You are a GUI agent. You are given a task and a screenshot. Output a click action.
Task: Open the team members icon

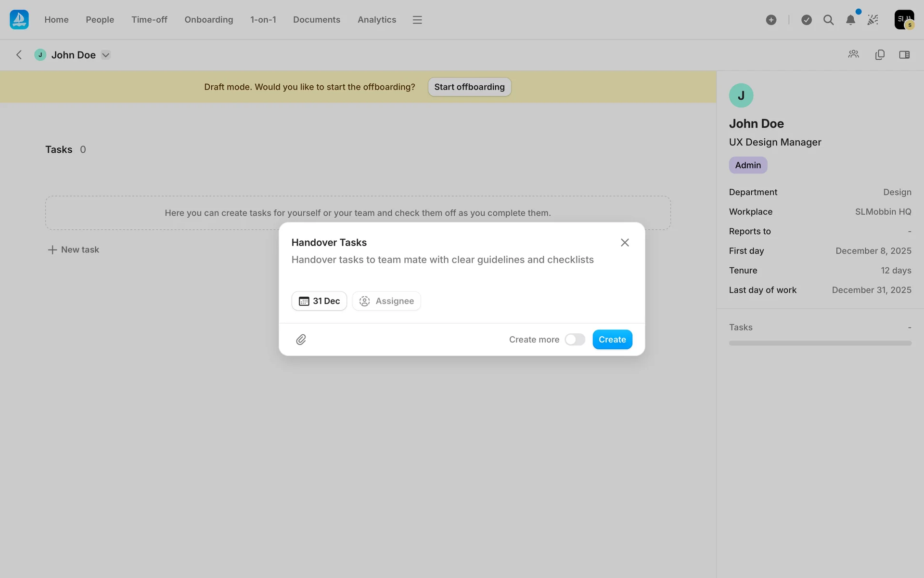853,54
